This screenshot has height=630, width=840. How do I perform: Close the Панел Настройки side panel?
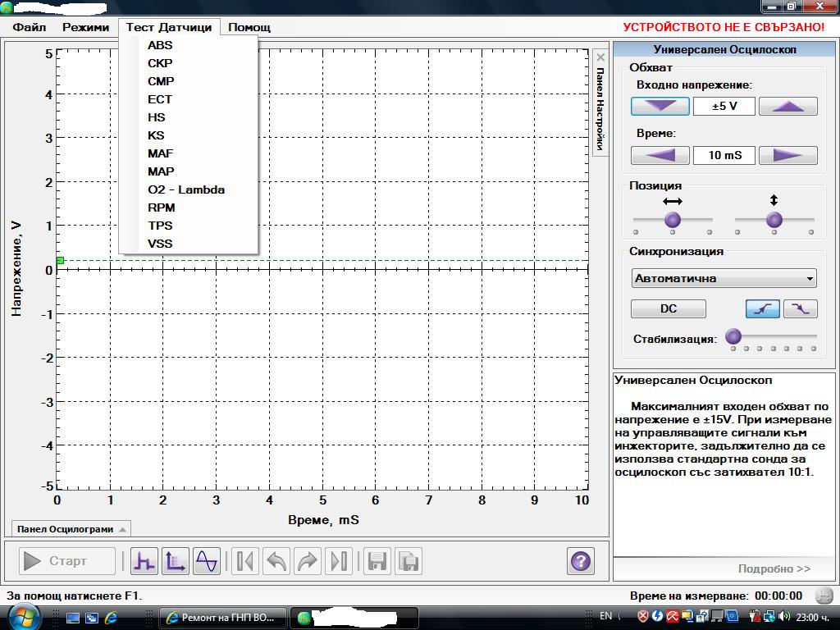(600, 57)
